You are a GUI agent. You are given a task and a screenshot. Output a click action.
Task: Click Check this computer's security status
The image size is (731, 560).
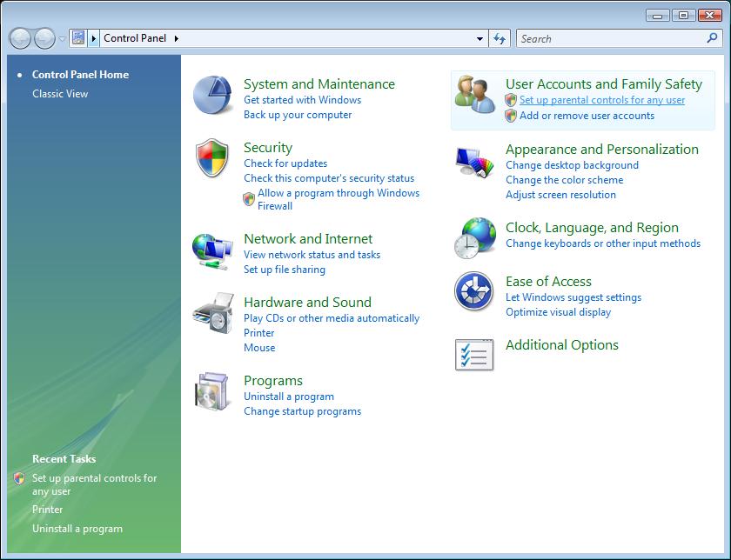click(x=329, y=178)
